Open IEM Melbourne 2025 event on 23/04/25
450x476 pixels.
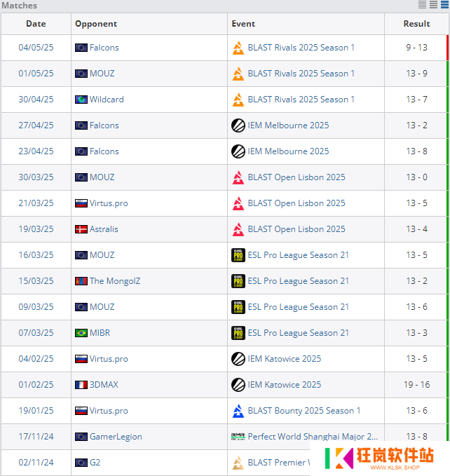coord(288,151)
